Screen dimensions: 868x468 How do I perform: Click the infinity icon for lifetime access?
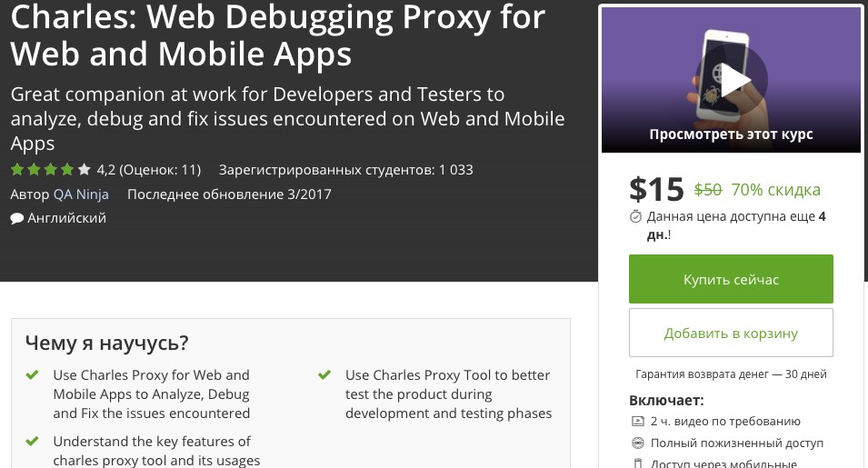coord(637,443)
